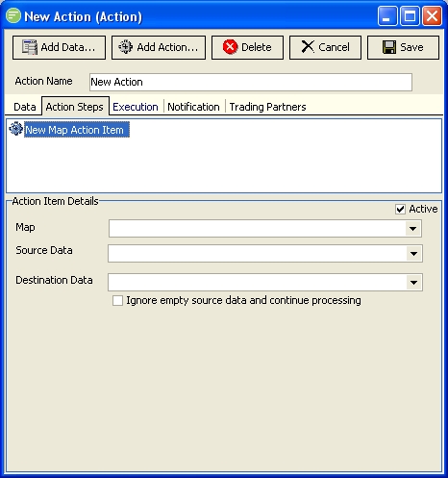Click the Save floppy disk icon
This screenshot has height=478, width=448.
pos(389,47)
